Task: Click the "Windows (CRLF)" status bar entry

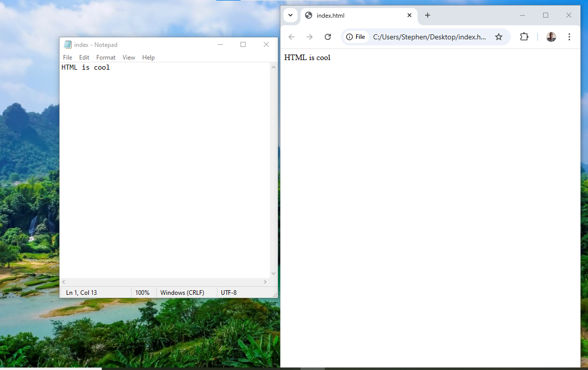Action: 182,293
